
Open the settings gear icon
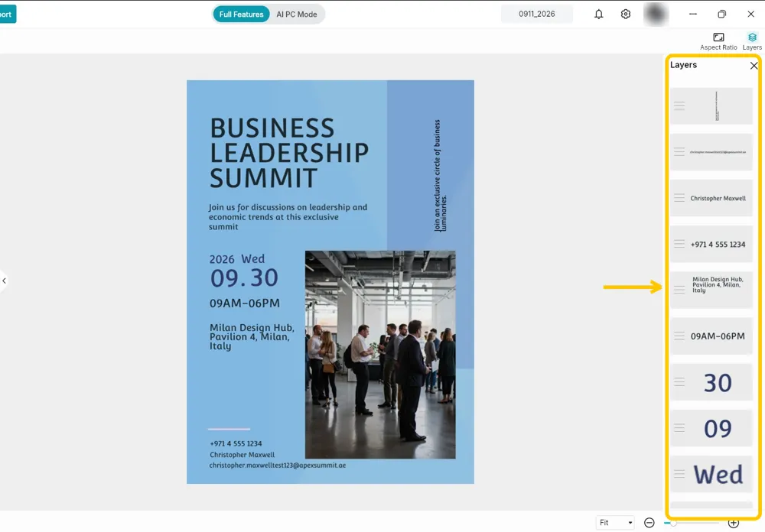(626, 15)
